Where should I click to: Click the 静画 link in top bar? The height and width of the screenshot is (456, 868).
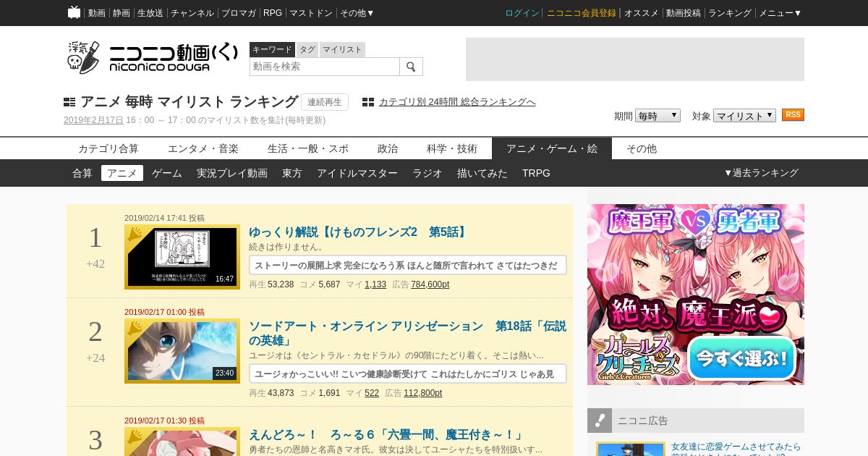(122, 13)
